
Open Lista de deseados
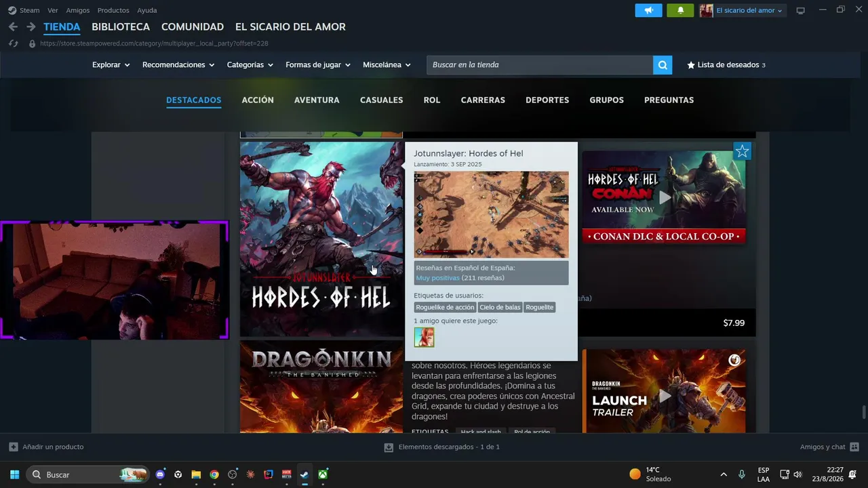pos(726,65)
